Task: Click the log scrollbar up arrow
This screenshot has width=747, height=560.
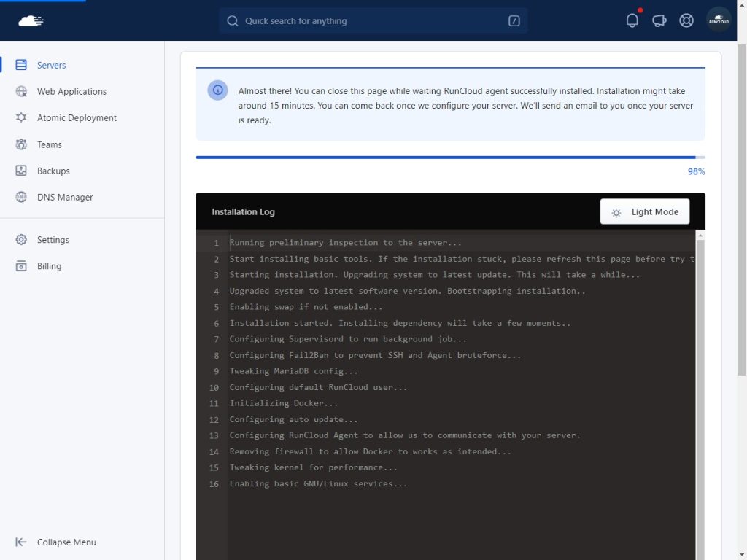Action: coord(700,236)
